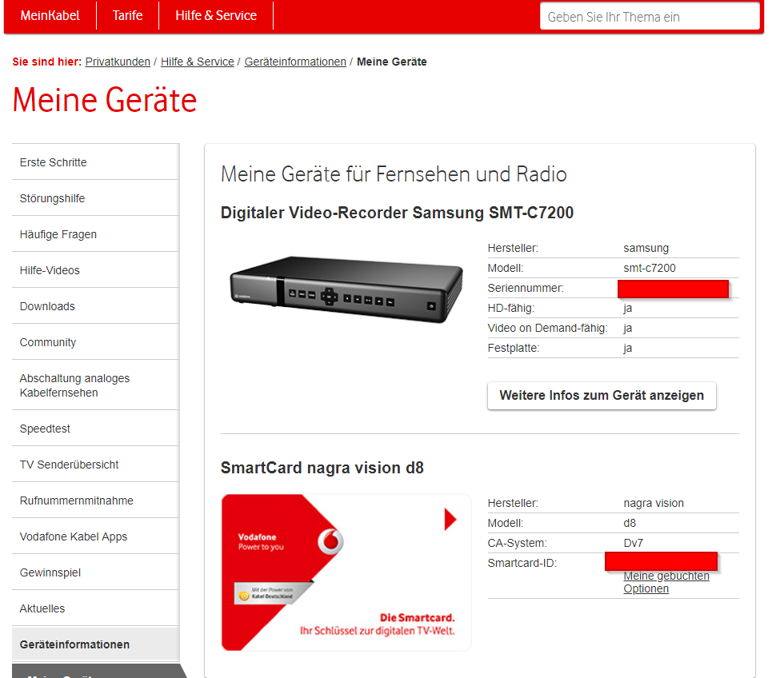
Task: Select the Tarife navigation tab
Action: click(x=127, y=15)
